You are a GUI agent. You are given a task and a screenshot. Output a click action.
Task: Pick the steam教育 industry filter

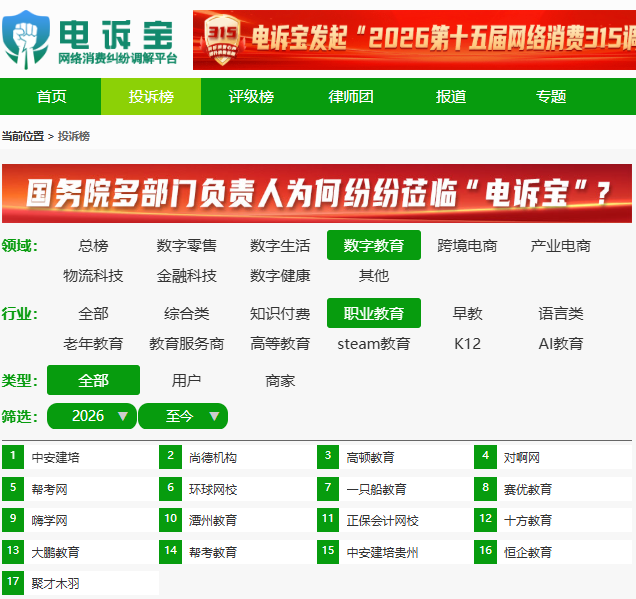point(374,344)
